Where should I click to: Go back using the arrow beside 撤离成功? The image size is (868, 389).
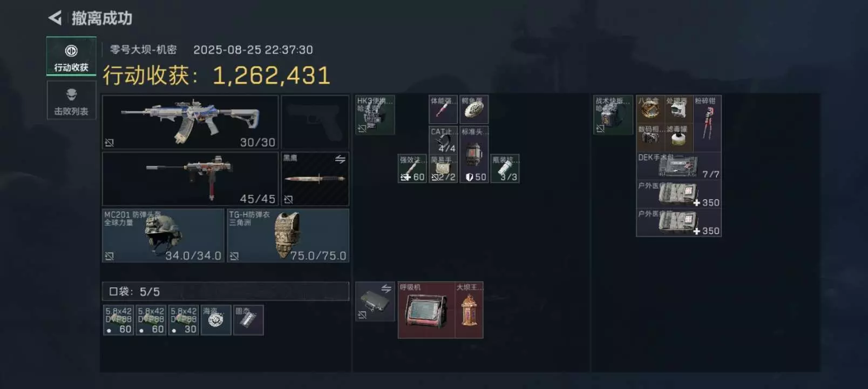point(55,18)
